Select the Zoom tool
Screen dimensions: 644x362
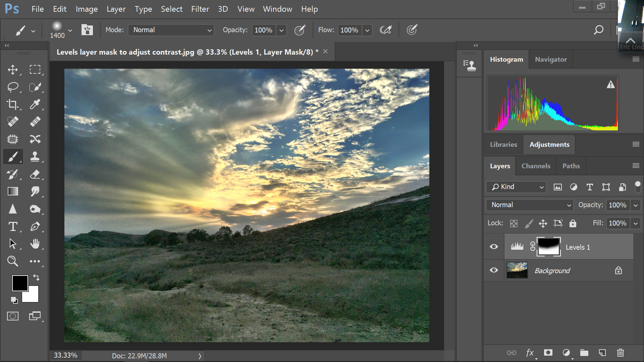(x=13, y=261)
